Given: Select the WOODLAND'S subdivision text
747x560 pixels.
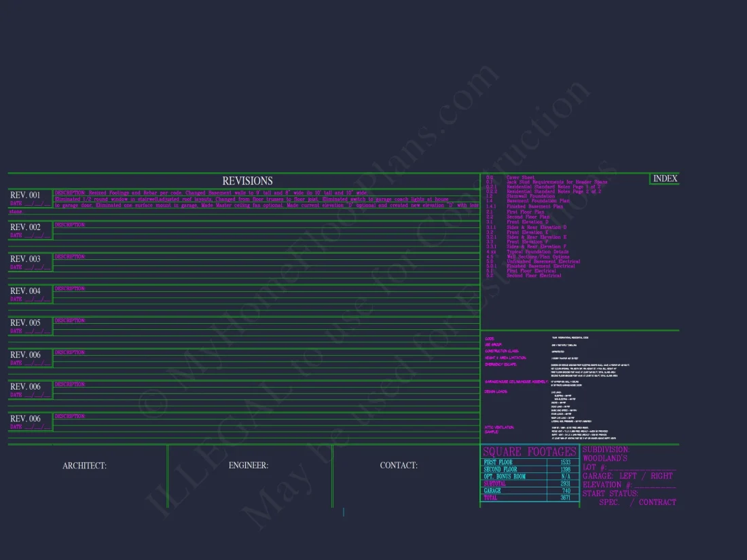Looking at the screenshot, I should pyautogui.click(x=604, y=458).
